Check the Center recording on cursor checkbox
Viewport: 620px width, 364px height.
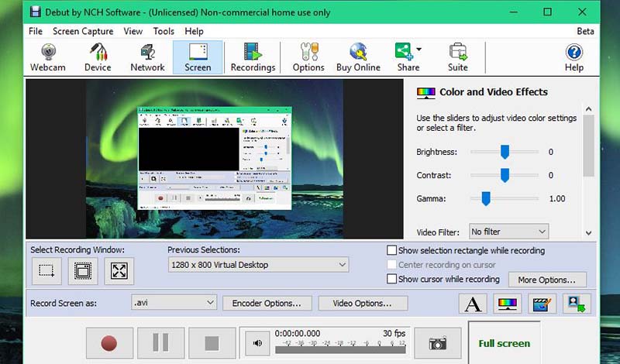tap(391, 265)
